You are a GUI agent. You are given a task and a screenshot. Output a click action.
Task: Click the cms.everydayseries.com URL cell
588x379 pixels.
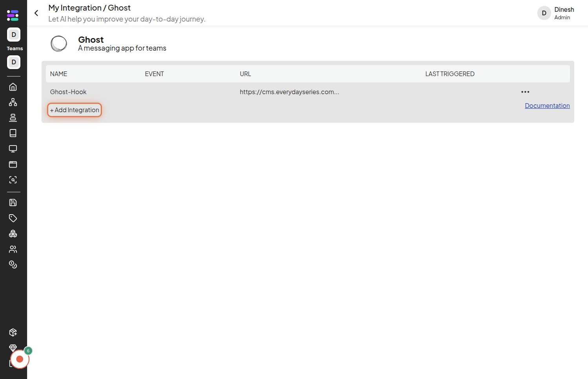pos(289,92)
